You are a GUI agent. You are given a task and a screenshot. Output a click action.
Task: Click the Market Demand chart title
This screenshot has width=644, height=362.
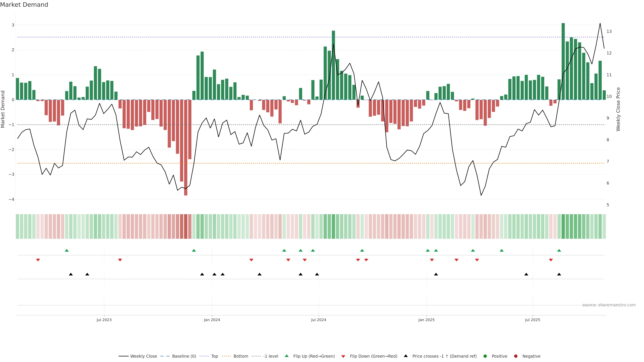click(x=24, y=5)
